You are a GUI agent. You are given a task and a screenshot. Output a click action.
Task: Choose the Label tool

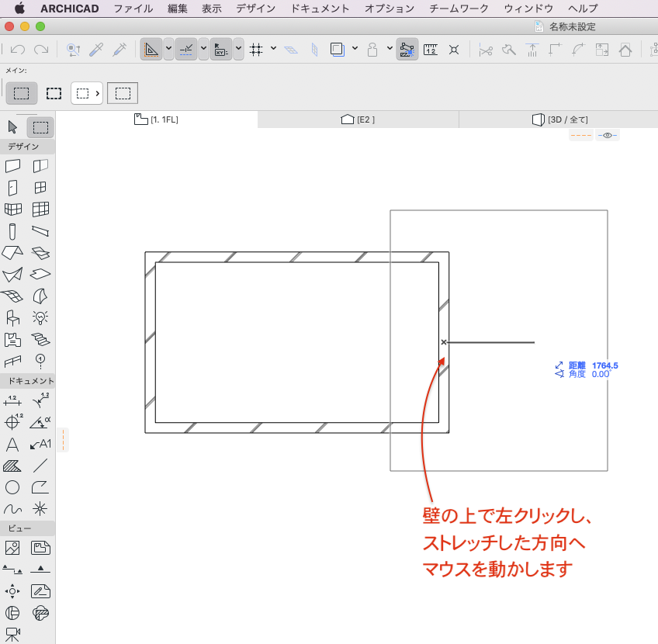(40, 445)
